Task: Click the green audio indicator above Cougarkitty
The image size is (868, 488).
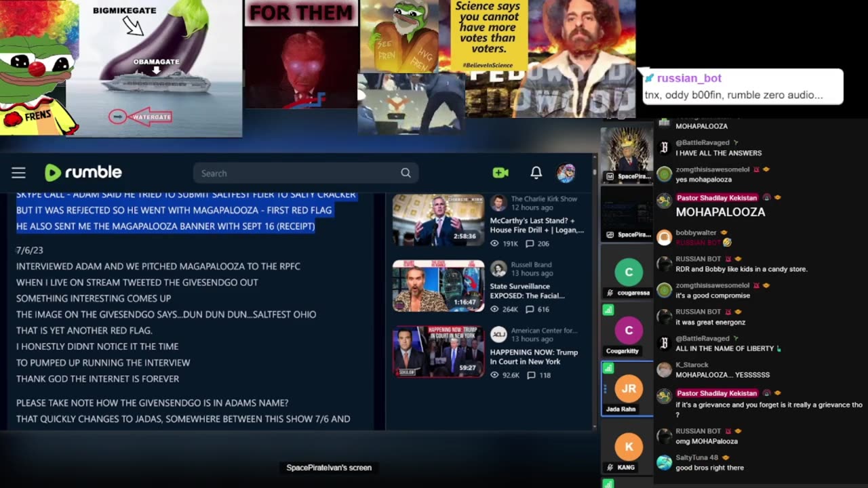Action: pyautogui.click(x=608, y=310)
